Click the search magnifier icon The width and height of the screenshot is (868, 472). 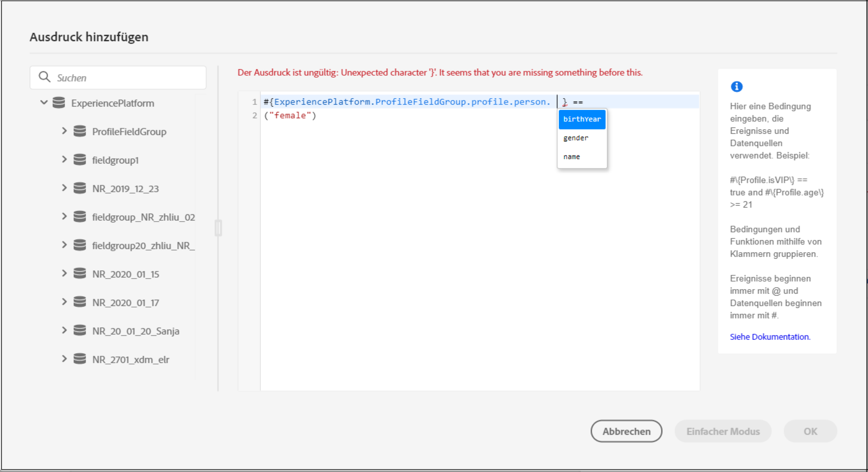[45, 77]
